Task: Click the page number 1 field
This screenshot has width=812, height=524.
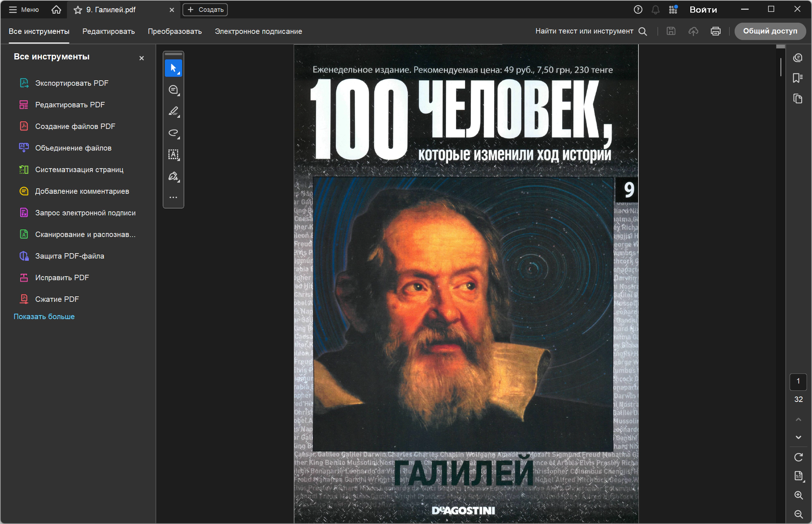Action: [798, 381]
